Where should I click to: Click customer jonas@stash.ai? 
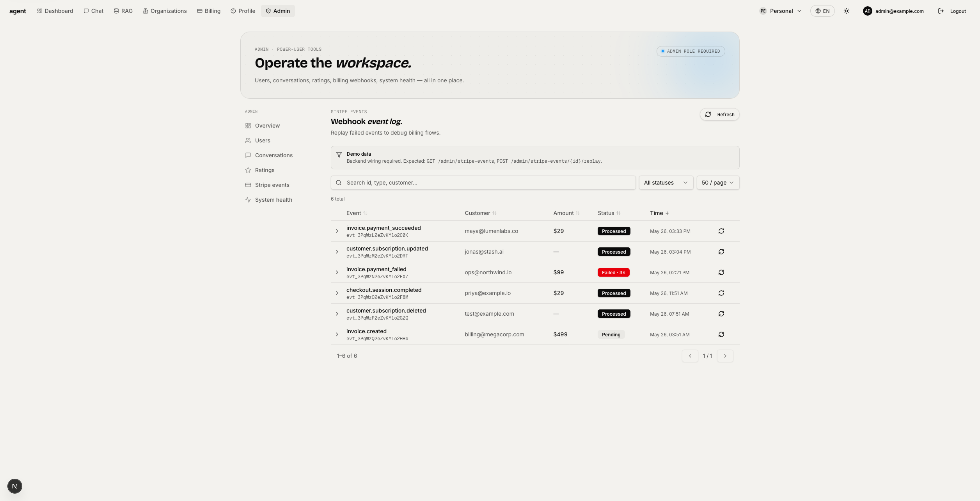484,252
